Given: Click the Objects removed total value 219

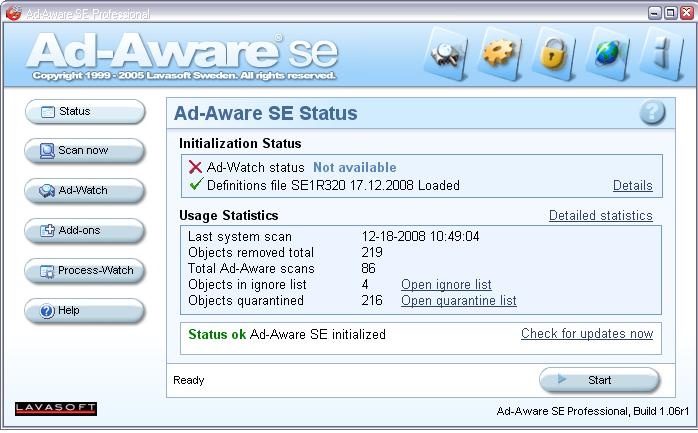Looking at the screenshot, I should 372,252.
